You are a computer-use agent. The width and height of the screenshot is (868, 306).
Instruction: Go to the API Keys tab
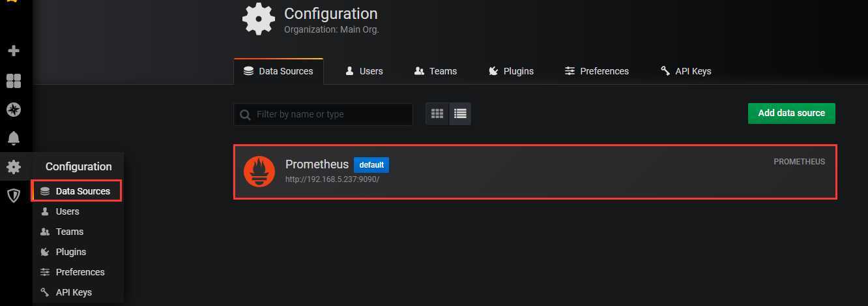tap(686, 71)
